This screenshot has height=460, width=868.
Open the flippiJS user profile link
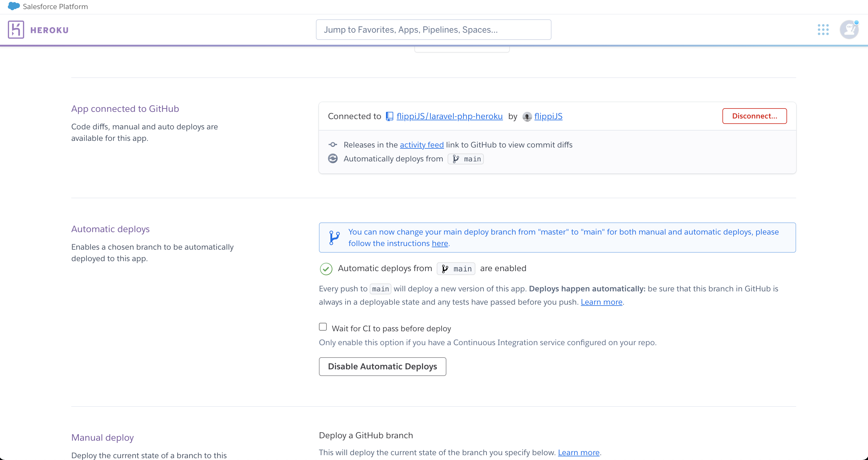548,116
